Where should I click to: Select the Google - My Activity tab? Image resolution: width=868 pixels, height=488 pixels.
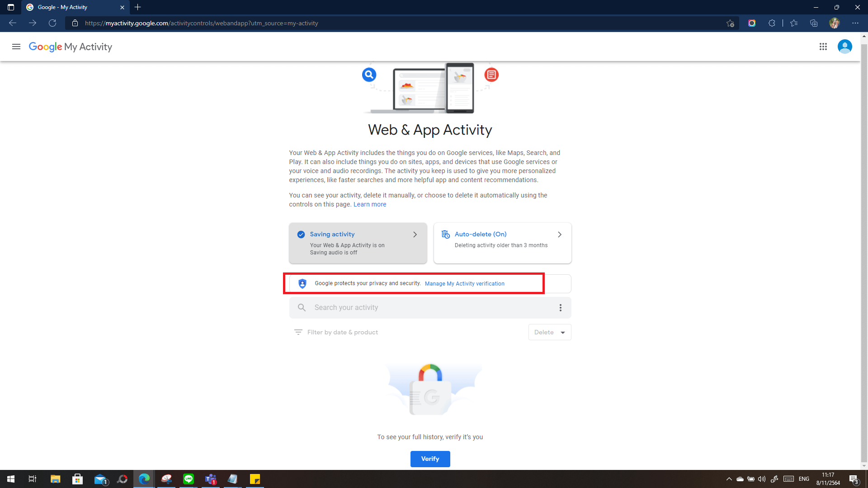[75, 7]
